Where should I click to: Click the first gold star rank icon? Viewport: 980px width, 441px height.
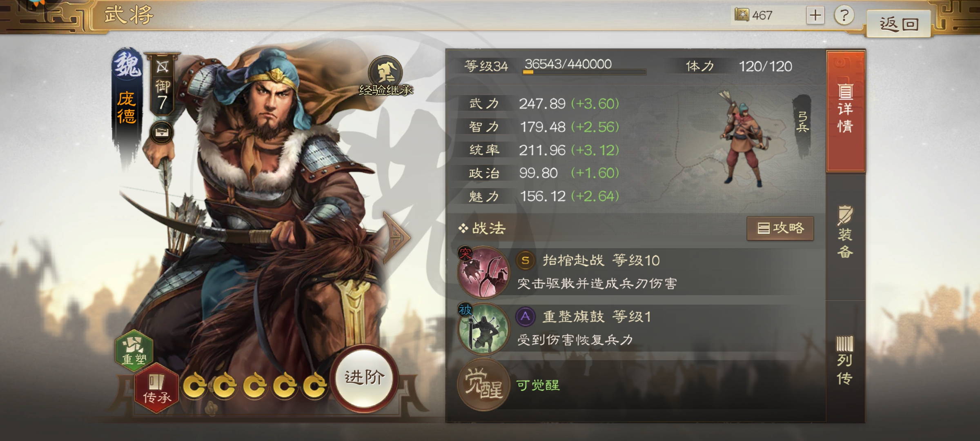[194, 385]
